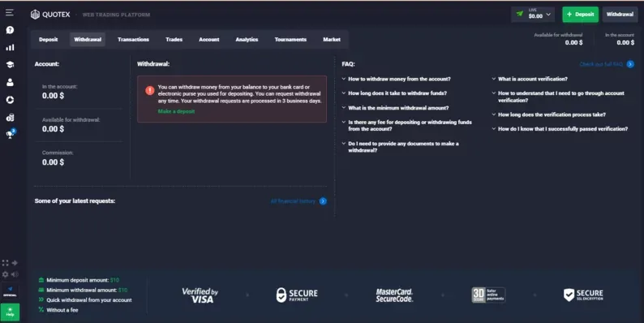The image size is (644, 323).
Task: Click Some of your latest requests heading
Action: [75, 201]
